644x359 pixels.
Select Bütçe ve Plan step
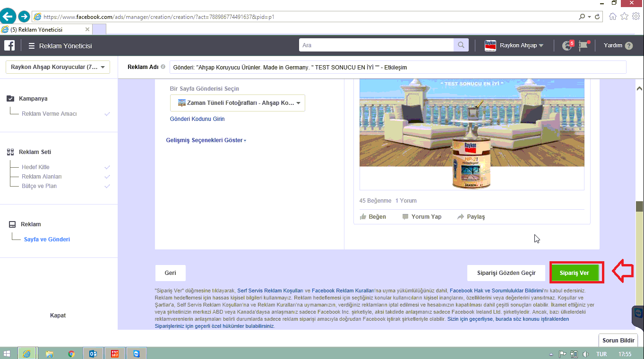39,186
